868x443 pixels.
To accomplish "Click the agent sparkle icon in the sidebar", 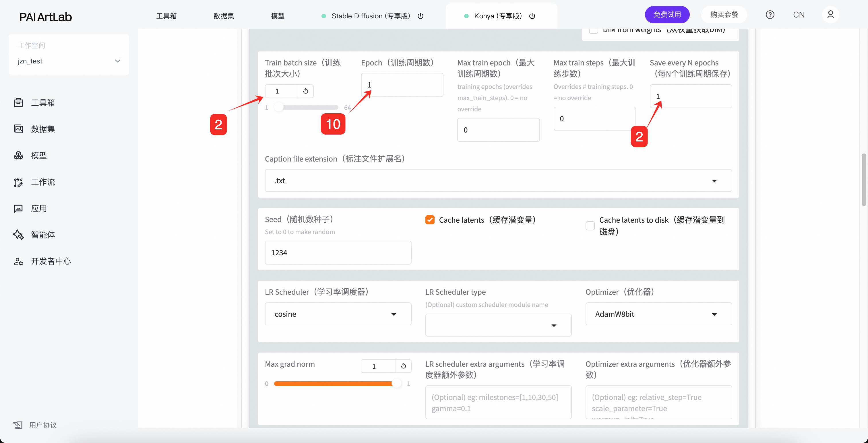I will coord(18,235).
